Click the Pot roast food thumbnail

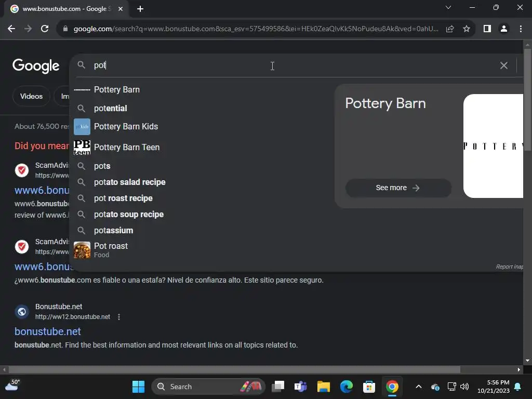tap(82, 250)
